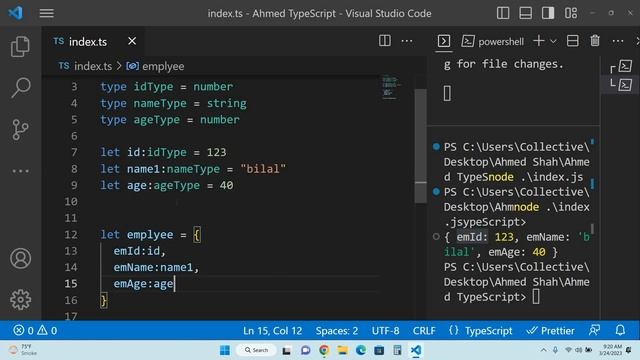Viewport: 640px width, 360px height.
Task: Show hidden system tray icons
Action: [544, 350]
